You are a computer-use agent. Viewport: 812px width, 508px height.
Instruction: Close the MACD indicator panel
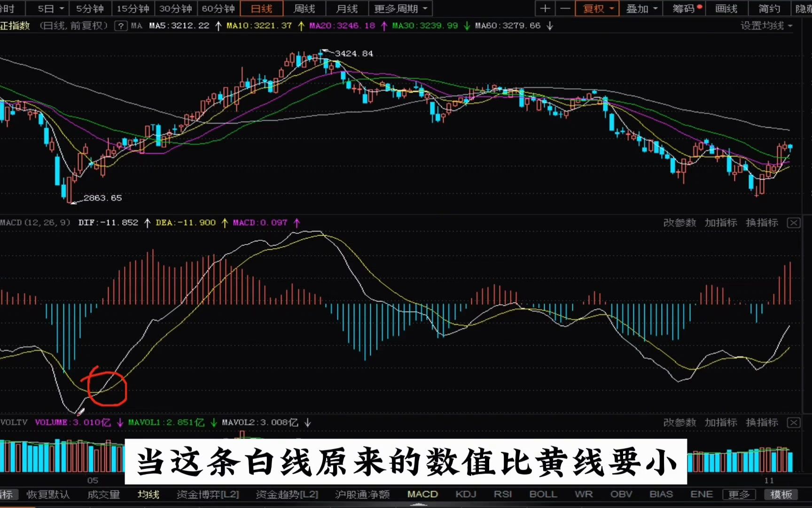(x=794, y=222)
